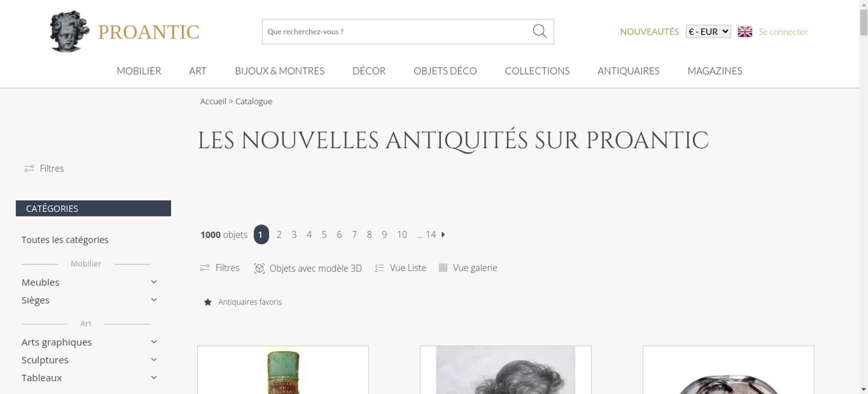Show objects with 3D model cube icon

coord(259,268)
